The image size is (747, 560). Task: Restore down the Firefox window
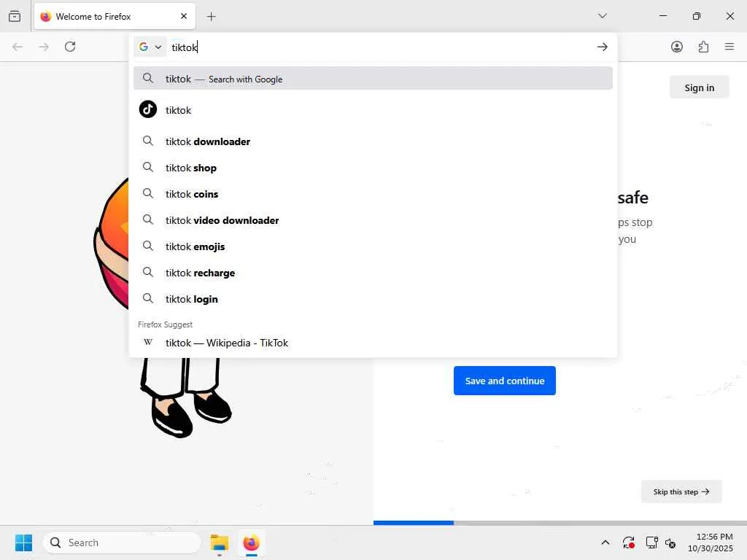point(696,16)
